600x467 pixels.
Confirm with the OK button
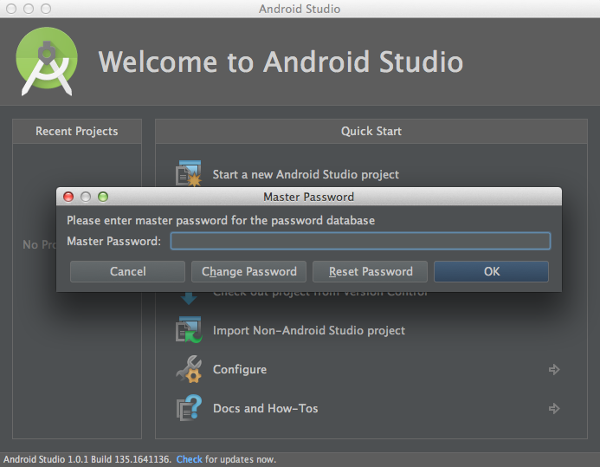coord(491,272)
